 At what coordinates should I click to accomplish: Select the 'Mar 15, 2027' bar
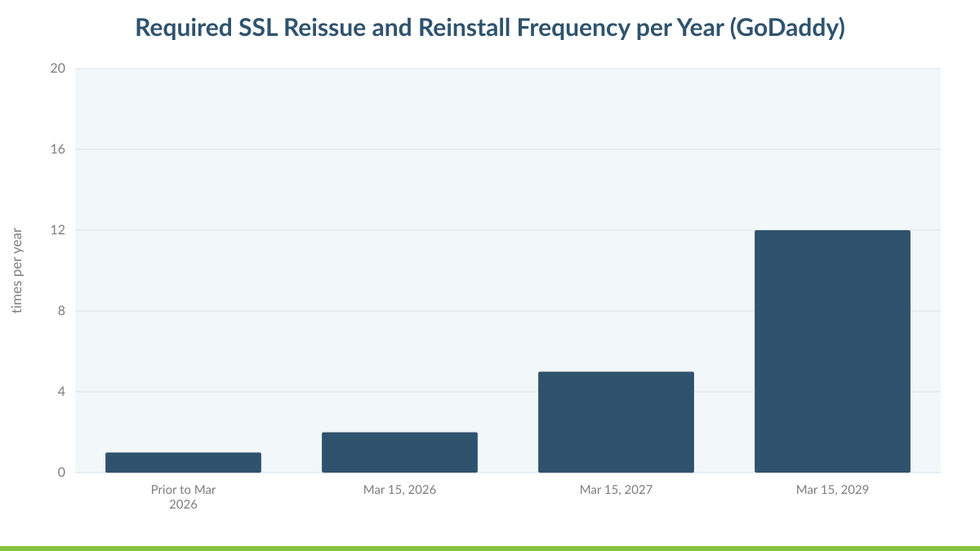pos(616,422)
